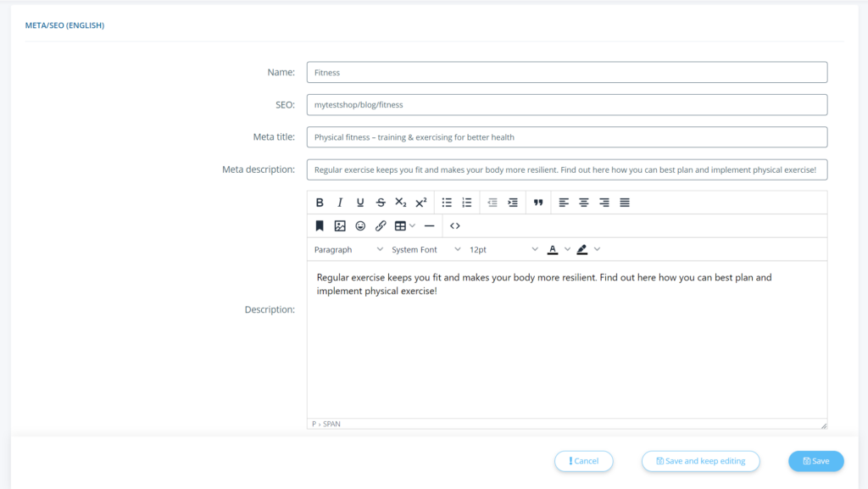Open the table insert menu
This screenshot has width=868, height=489.
(404, 226)
